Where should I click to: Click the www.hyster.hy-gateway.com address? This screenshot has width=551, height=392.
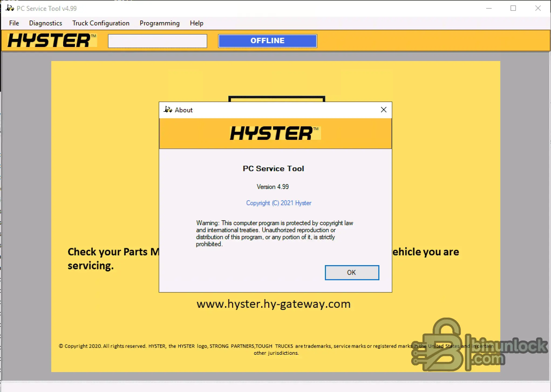click(274, 304)
